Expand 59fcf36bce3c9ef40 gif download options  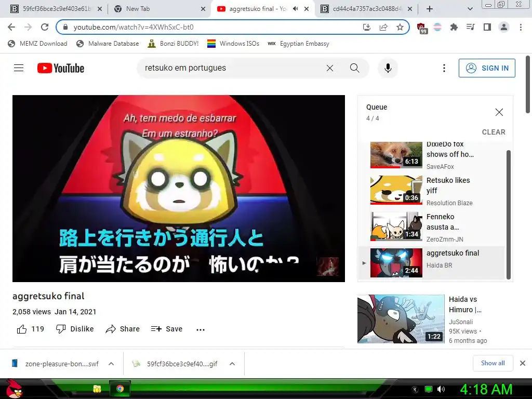coord(232,364)
